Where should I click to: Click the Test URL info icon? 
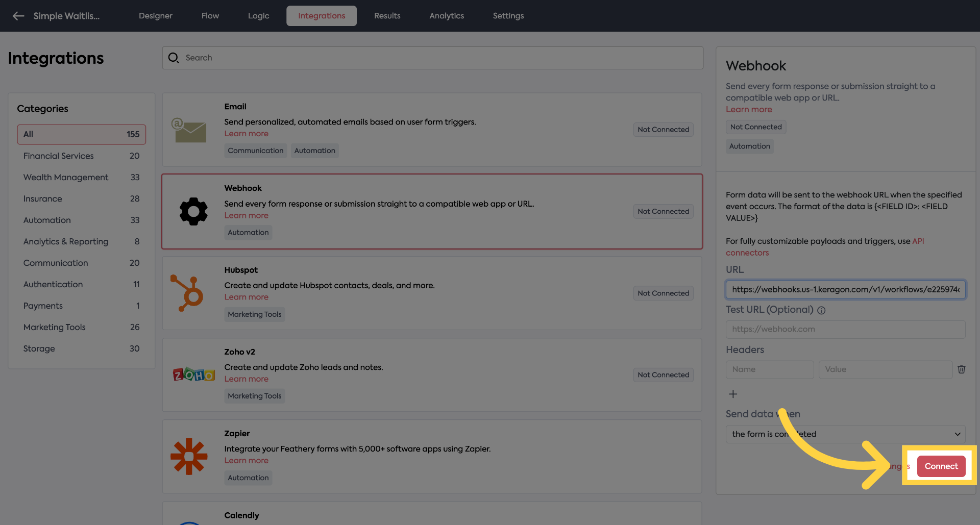pos(821,310)
